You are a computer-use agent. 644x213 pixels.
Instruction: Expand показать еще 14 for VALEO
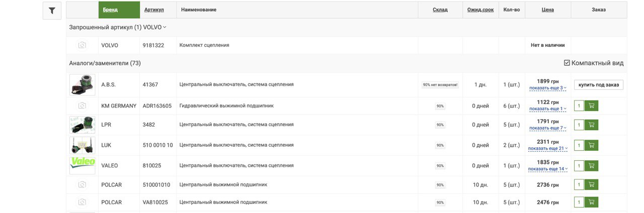548,169
